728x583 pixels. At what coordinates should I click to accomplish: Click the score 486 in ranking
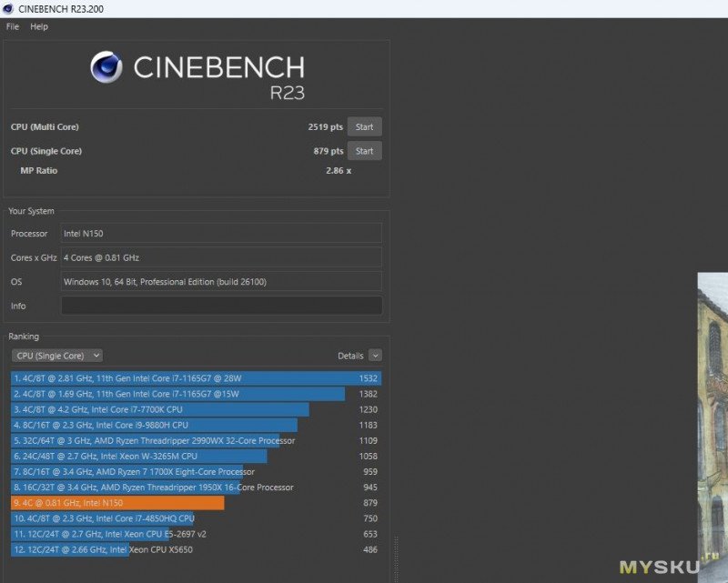click(370, 549)
